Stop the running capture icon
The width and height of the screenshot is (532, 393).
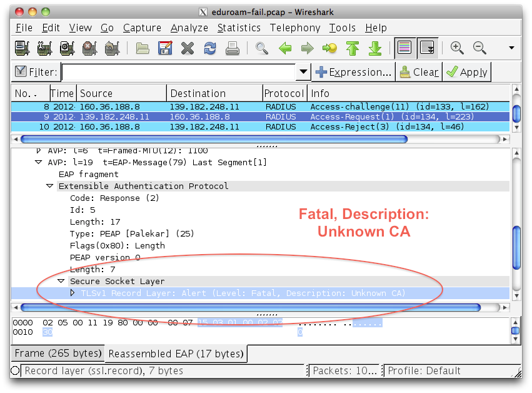pos(89,48)
